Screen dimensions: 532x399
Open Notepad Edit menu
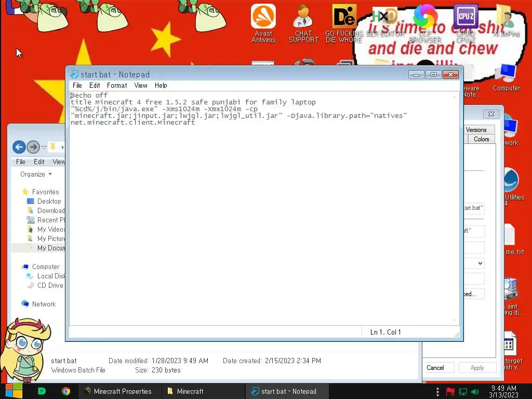[x=95, y=86]
